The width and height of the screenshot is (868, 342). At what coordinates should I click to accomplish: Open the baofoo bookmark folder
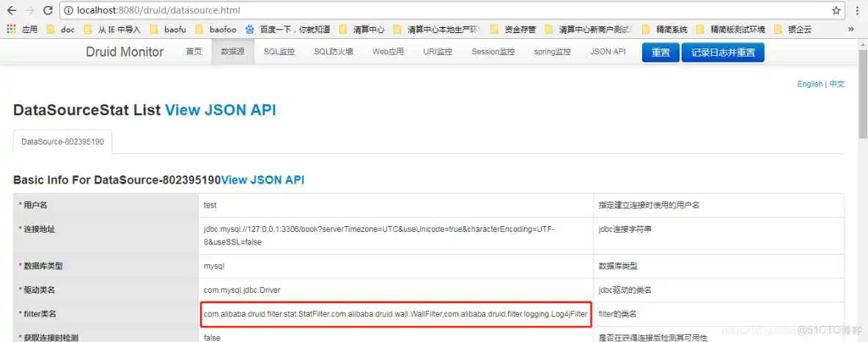pos(215,29)
